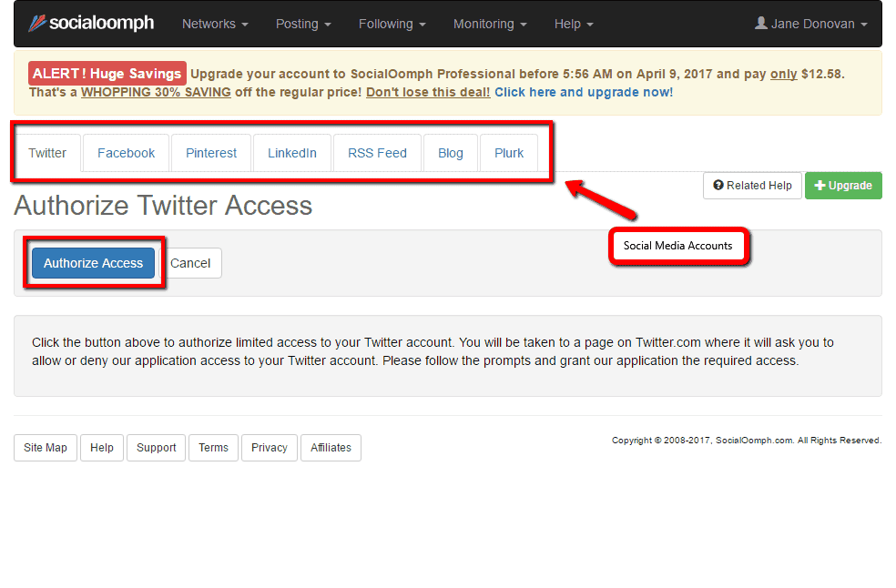Click the Authorize Access button
This screenshot has width=896, height=588.
(x=93, y=263)
